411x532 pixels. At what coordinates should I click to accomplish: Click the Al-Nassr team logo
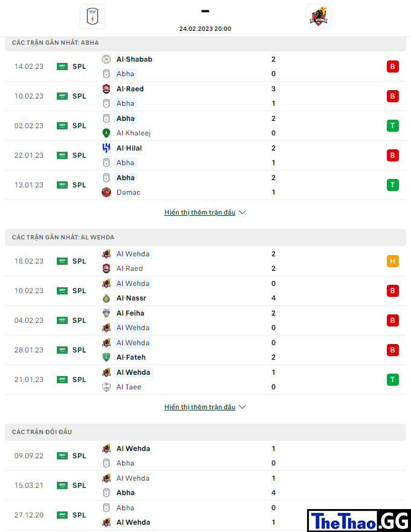(106, 298)
